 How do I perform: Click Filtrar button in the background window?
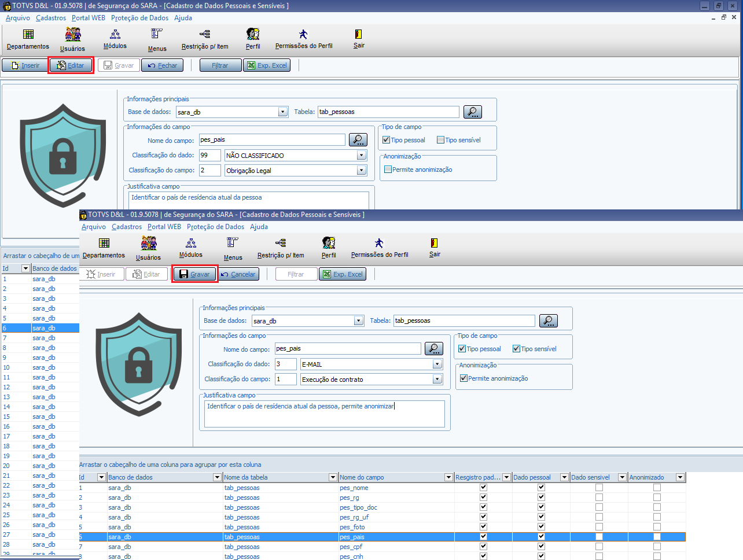220,65
